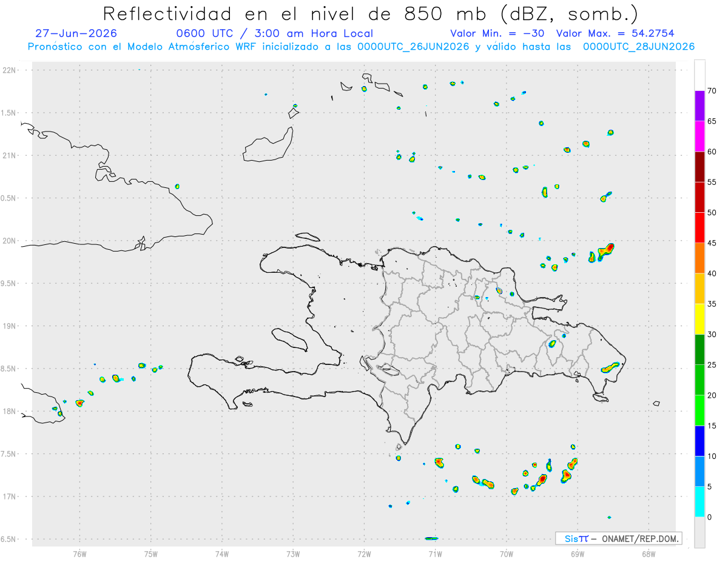Click the colorbar value label '10'

[x=712, y=456]
